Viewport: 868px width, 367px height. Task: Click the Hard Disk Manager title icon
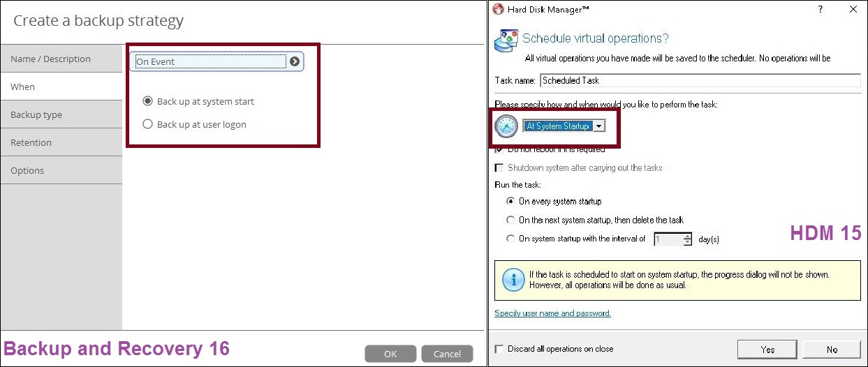(499, 9)
